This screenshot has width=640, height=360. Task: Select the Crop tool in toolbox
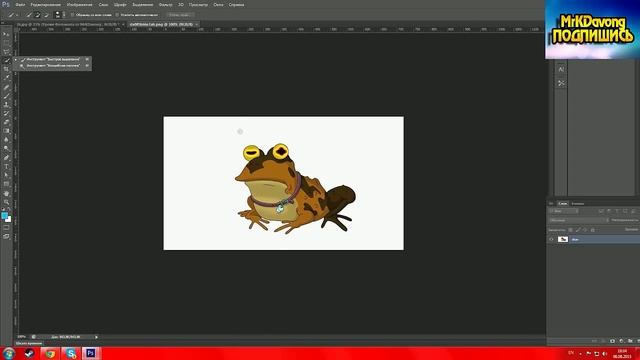click(x=6, y=69)
